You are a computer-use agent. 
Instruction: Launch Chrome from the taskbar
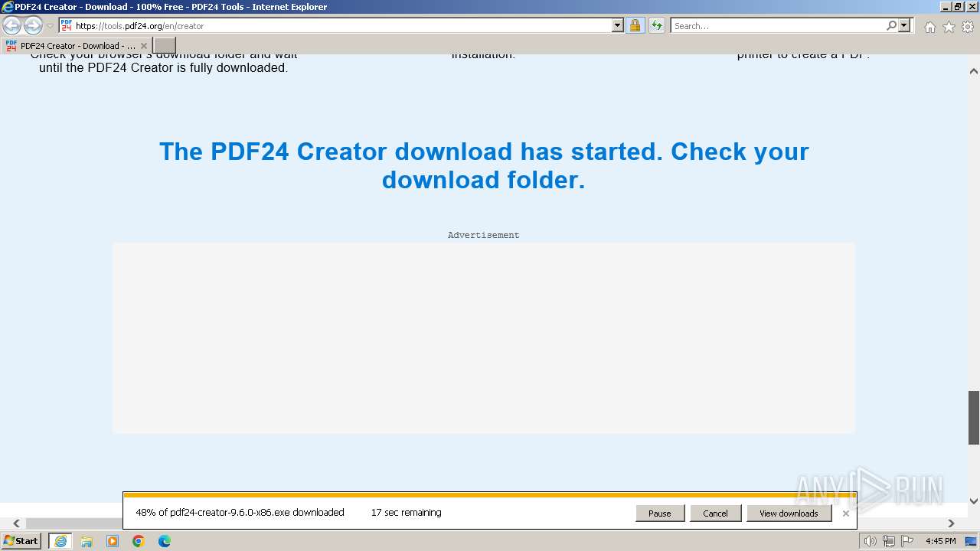[139, 541]
